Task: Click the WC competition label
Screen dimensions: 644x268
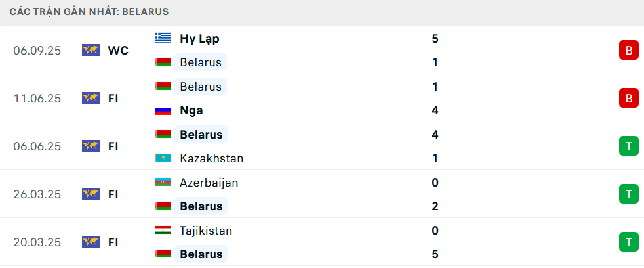Action: (118, 51)
